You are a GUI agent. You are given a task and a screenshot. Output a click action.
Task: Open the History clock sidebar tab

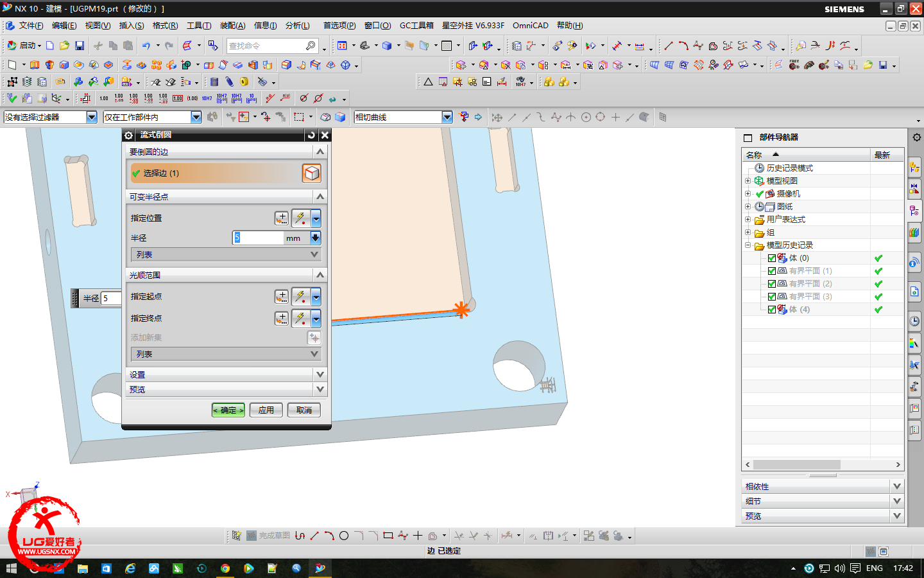(x=915, y=321)
